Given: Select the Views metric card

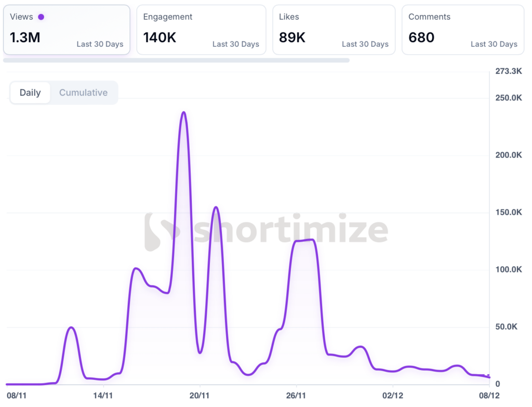Looking at the screenshot, I should (66, 30).
